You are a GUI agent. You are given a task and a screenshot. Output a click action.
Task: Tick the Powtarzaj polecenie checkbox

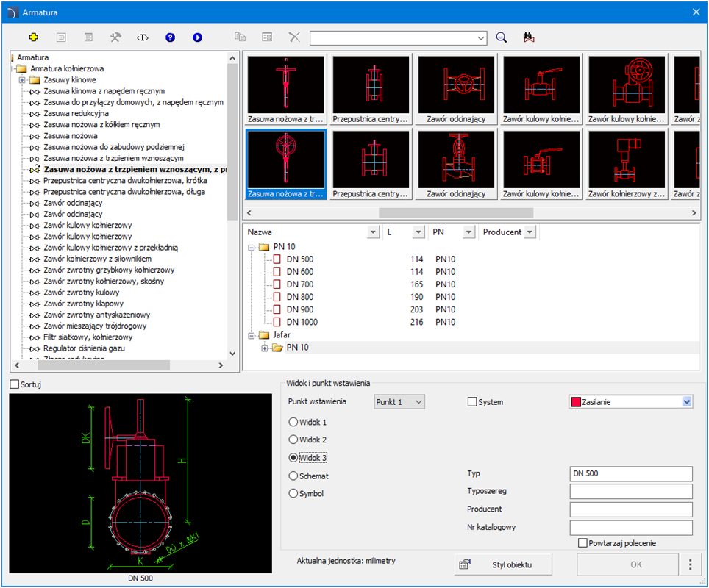click(583, 543)
